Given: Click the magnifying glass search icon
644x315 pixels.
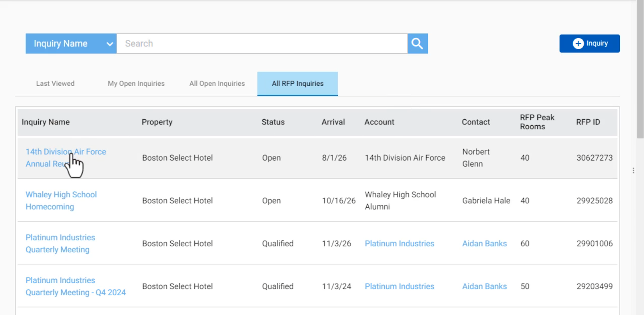Looking at the screenshot, I should click(x=417, y=44).
